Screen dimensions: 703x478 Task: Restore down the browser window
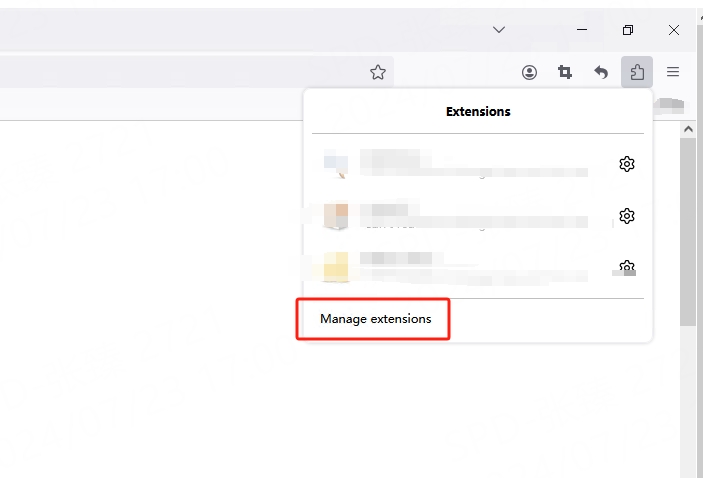click(628, 30)
